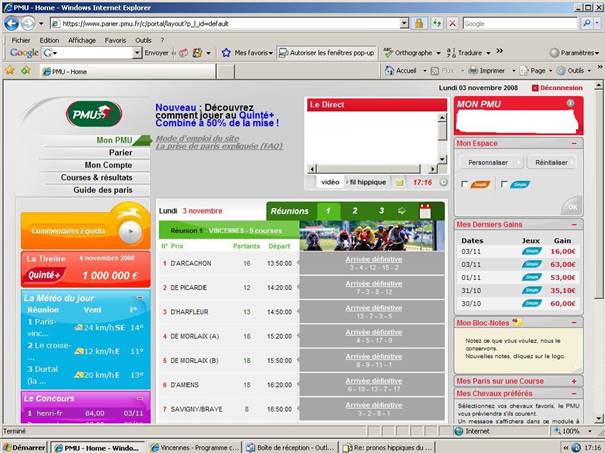Open the calendar icon beside Réunions
The width and height of the screenshot is (605, 453).
tap(425, 211)
